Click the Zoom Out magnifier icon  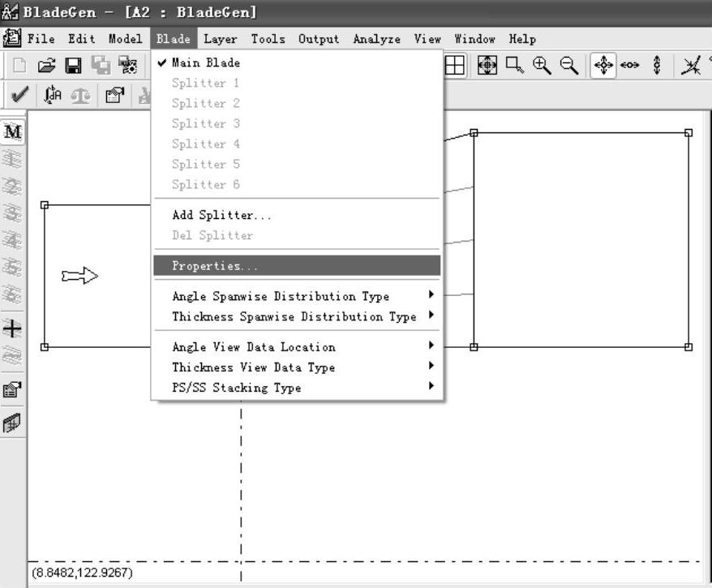[569, 66]
